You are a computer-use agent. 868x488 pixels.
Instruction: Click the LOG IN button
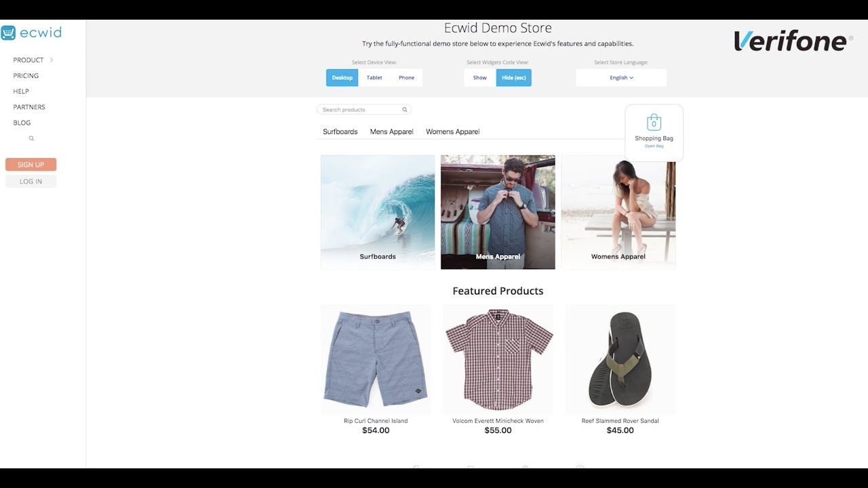[x=31, y=182]
